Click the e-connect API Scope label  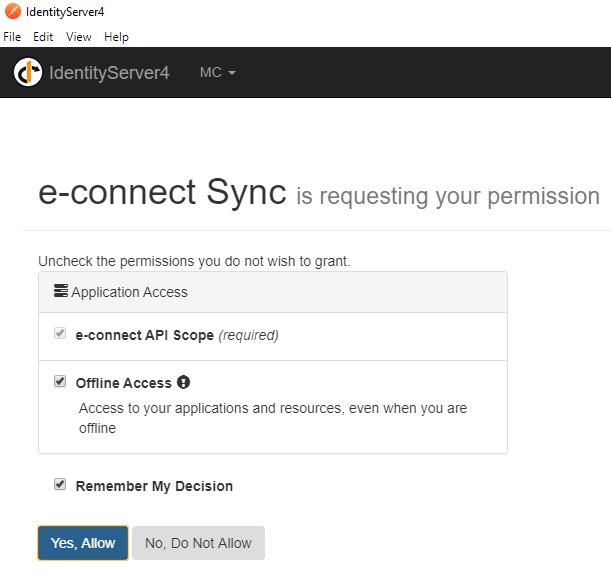145,335
